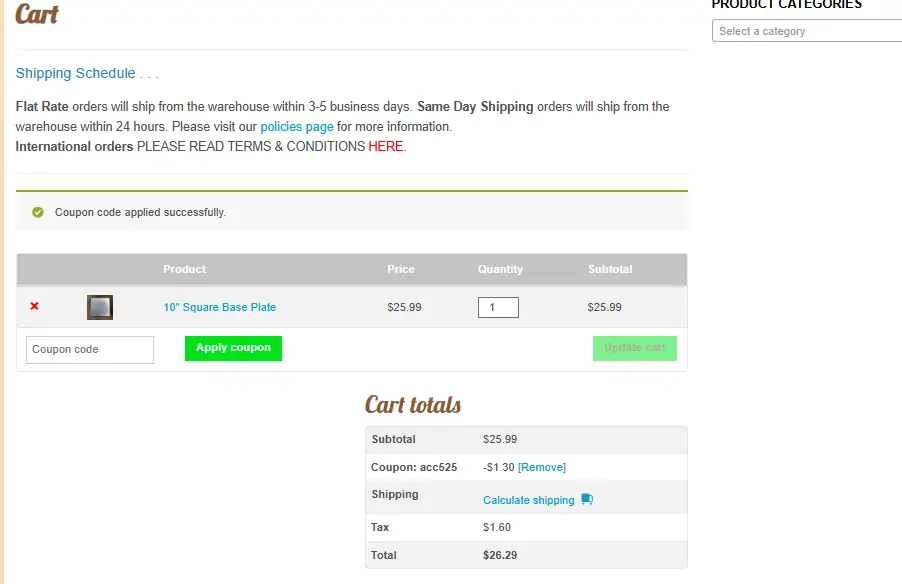
Task: Open the red HERE terms link
Action: (x=385, y=146)
